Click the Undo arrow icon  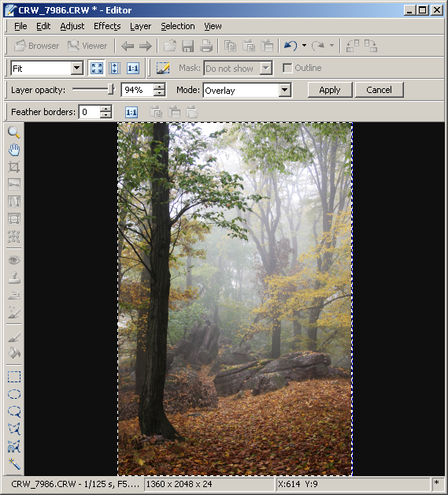click(x=291, y=46)
